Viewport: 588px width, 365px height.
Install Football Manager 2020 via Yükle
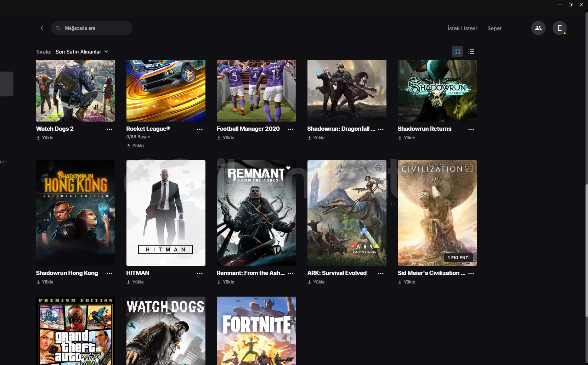226,138
